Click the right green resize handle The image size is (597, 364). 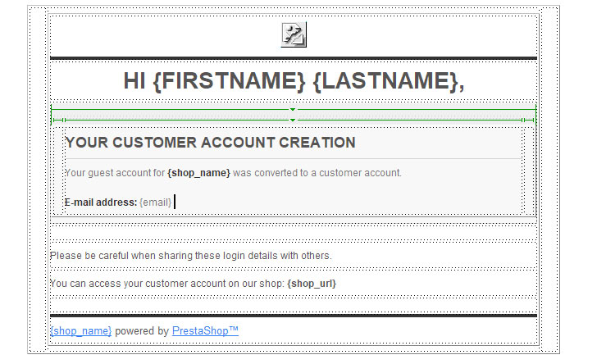(522, 121)
